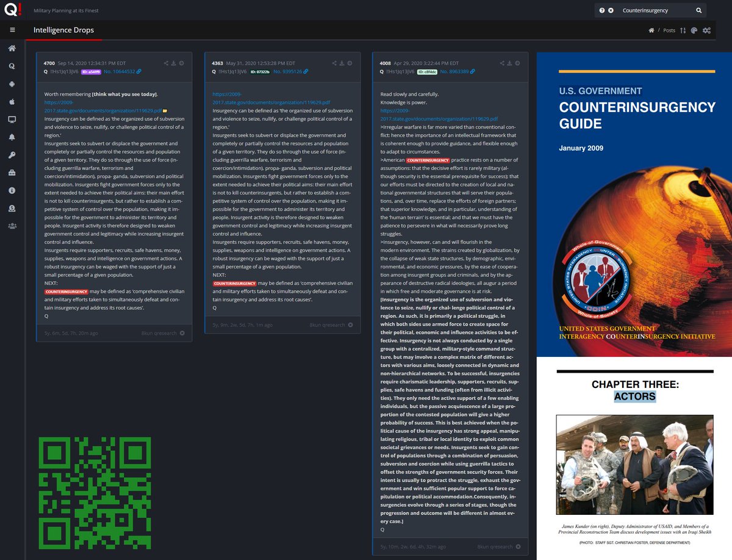Open post 4700 arrow icon
The width and height of the screenshot is (732, 560).
tap(181, 63)
